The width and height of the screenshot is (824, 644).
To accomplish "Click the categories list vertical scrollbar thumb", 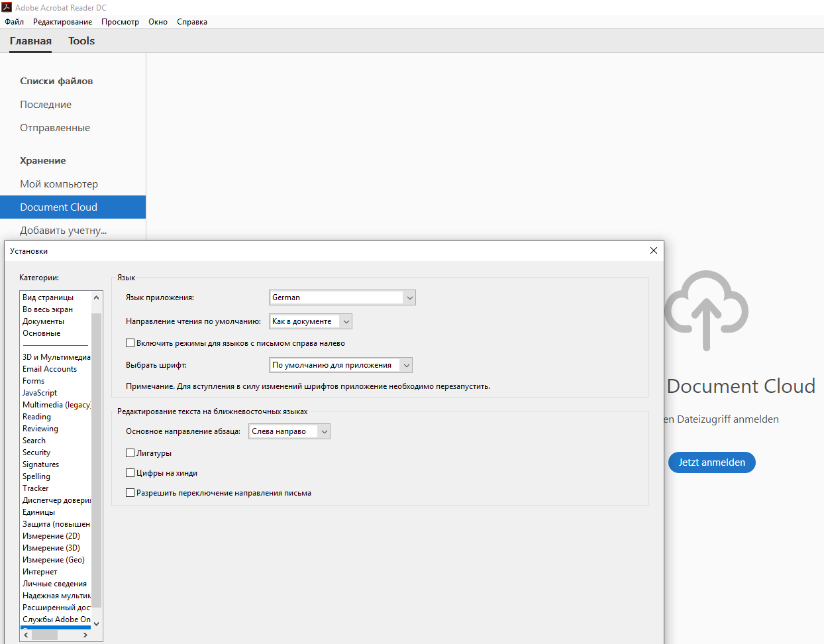I will (x=97, y=460).
